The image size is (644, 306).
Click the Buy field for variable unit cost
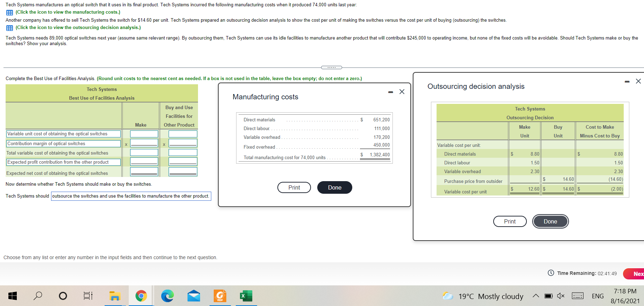click(x=183, y=134)
